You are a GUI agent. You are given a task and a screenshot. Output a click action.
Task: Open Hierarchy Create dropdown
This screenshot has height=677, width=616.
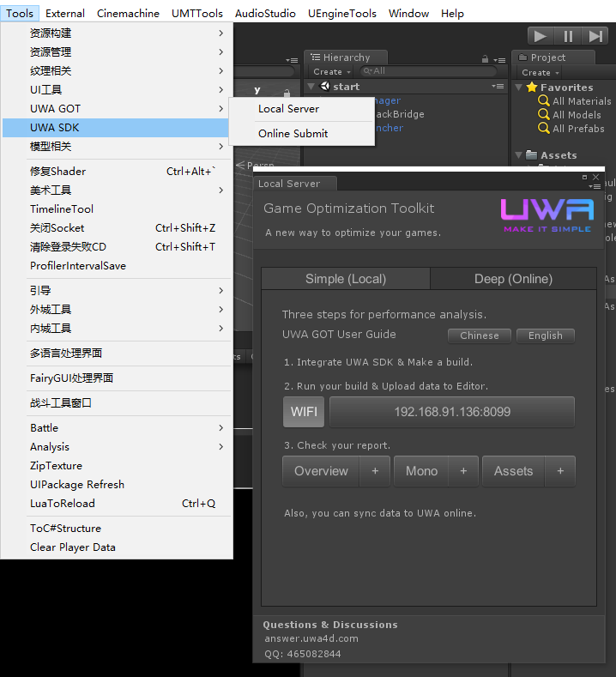pos(331,72)
